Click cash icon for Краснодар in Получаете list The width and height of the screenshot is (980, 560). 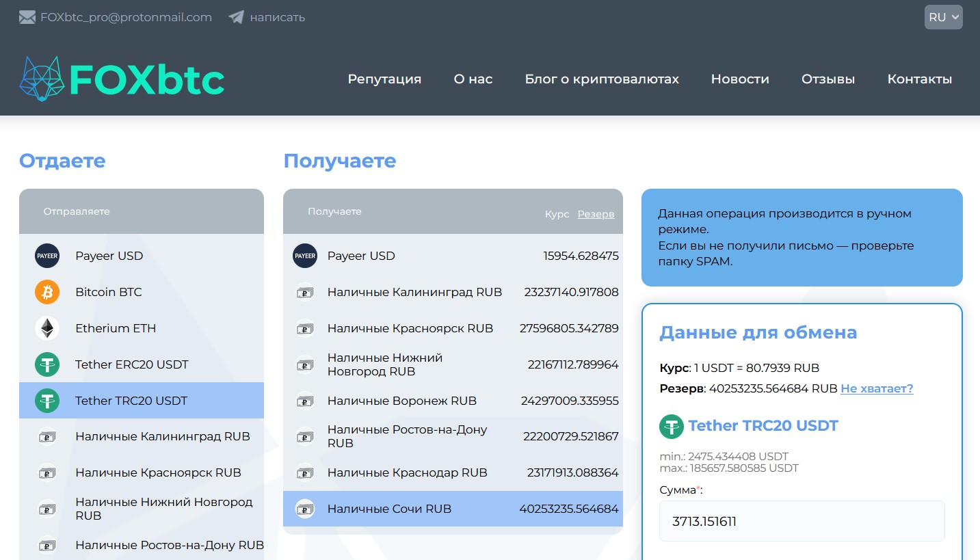[305, 472]
